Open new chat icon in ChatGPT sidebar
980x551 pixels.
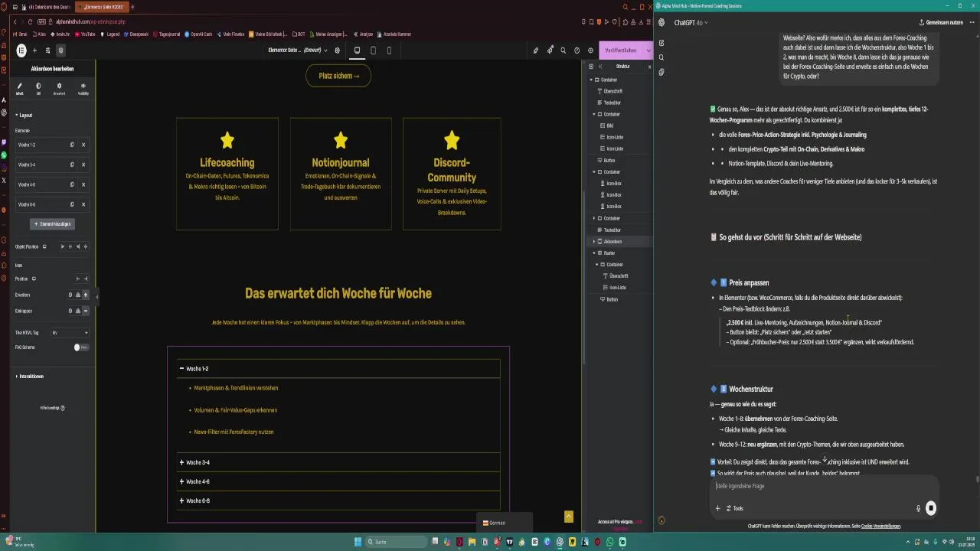pyautogui.click(x=661, y=43)
